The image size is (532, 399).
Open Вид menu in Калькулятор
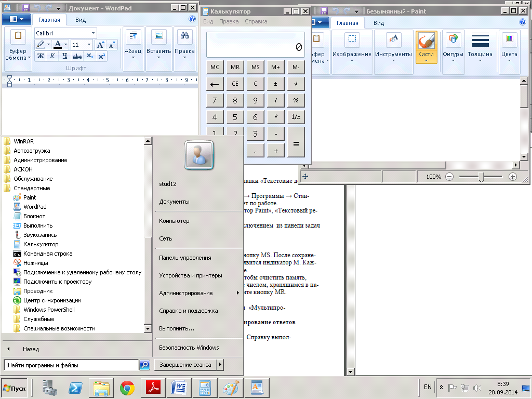208,21
